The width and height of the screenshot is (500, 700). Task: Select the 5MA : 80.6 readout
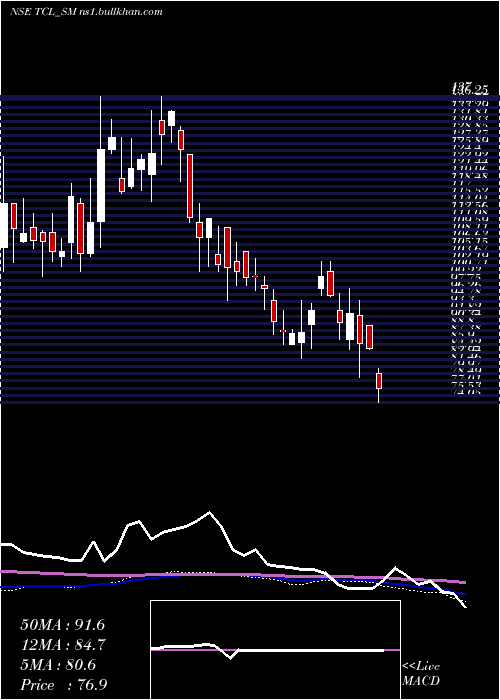click(x=58, y=665)
